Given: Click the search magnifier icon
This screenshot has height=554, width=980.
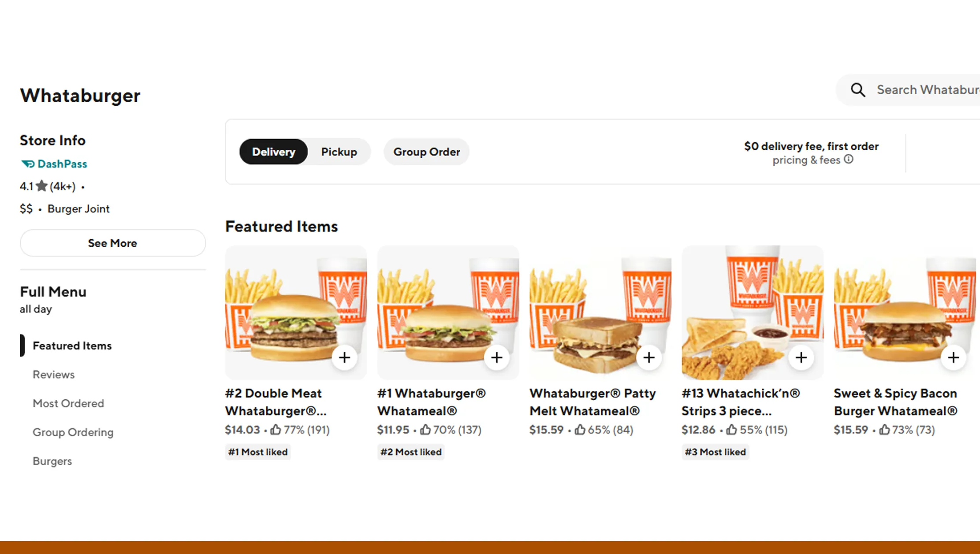Looking at the screenshot, I should [x=858, y=90].
